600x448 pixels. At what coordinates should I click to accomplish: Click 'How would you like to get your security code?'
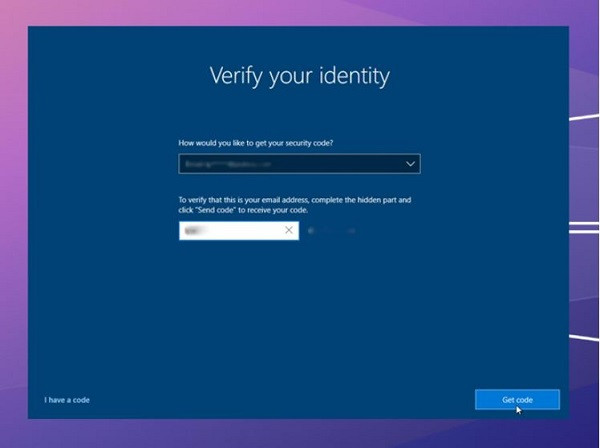(x=256, y=143)
